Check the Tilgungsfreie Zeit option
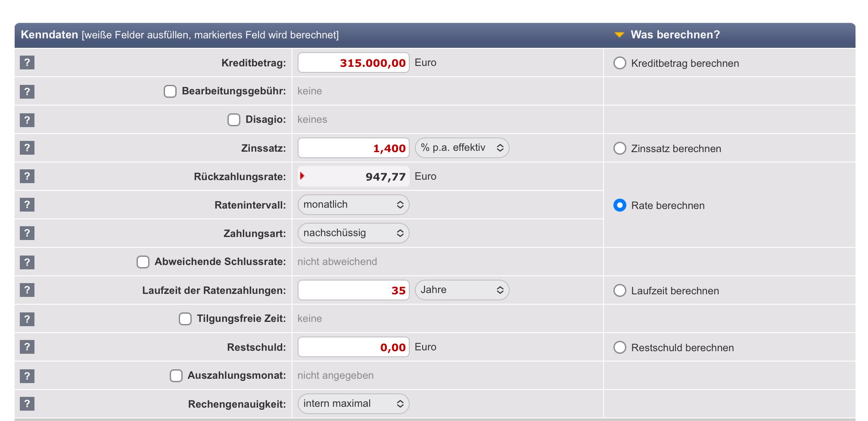868x421 pixels. coord(185,319)
